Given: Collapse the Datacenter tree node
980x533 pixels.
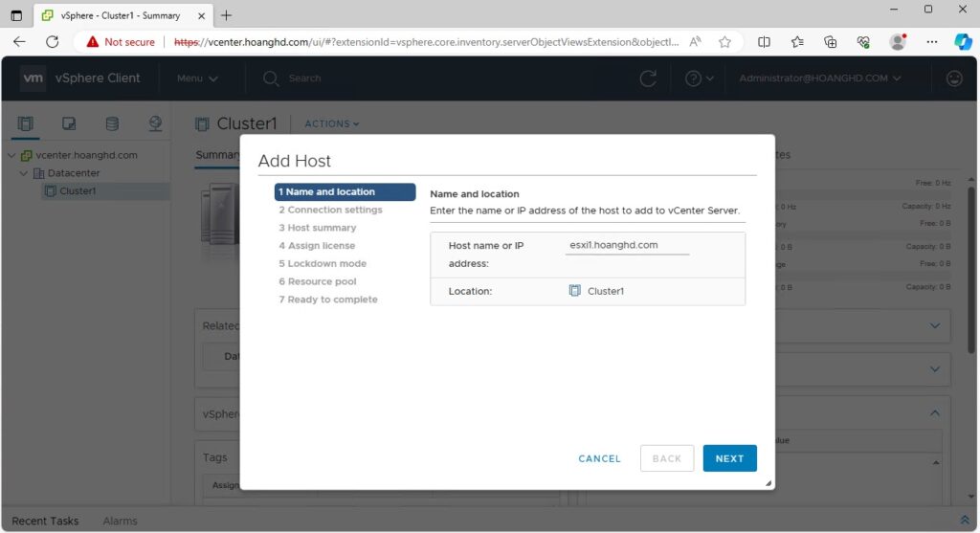Looking at the screenshot, I should tap(24, 173).
